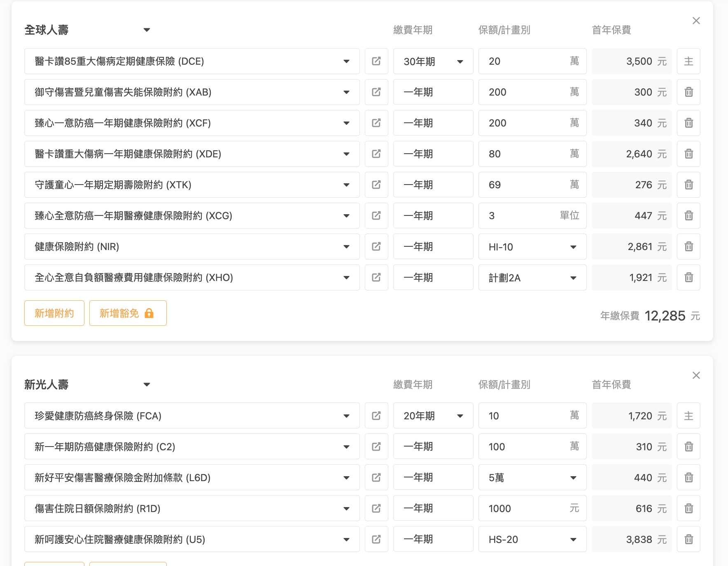Click the 一年期 term cell for XAB

click(x=433, y=92)
